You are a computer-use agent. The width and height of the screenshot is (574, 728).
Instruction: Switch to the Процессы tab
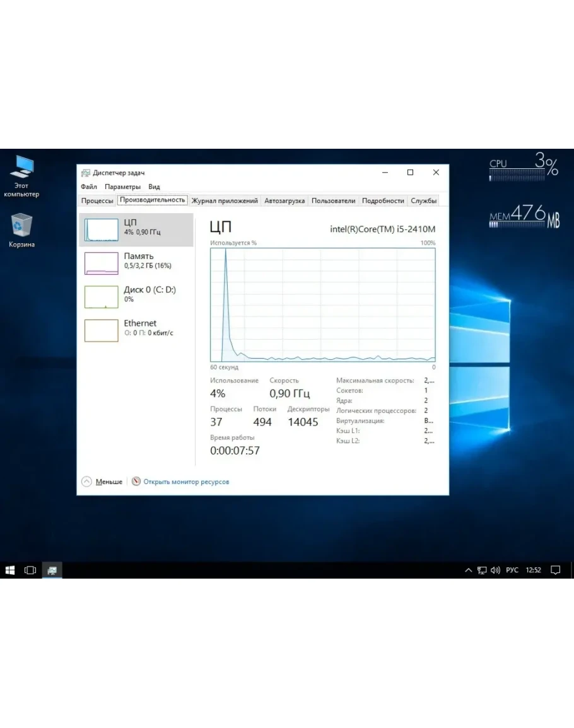97,200
